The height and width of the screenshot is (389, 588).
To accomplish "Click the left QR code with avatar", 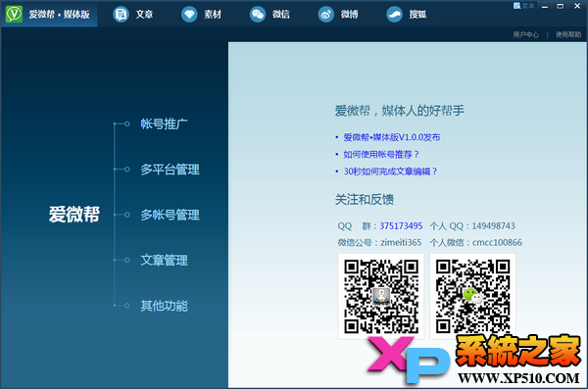I will tap(381, 296).
